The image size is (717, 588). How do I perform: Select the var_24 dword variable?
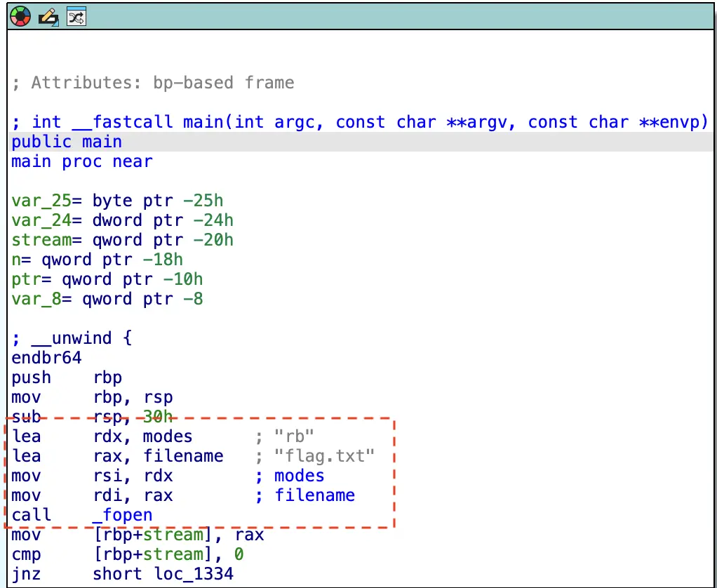coord(122,220)
